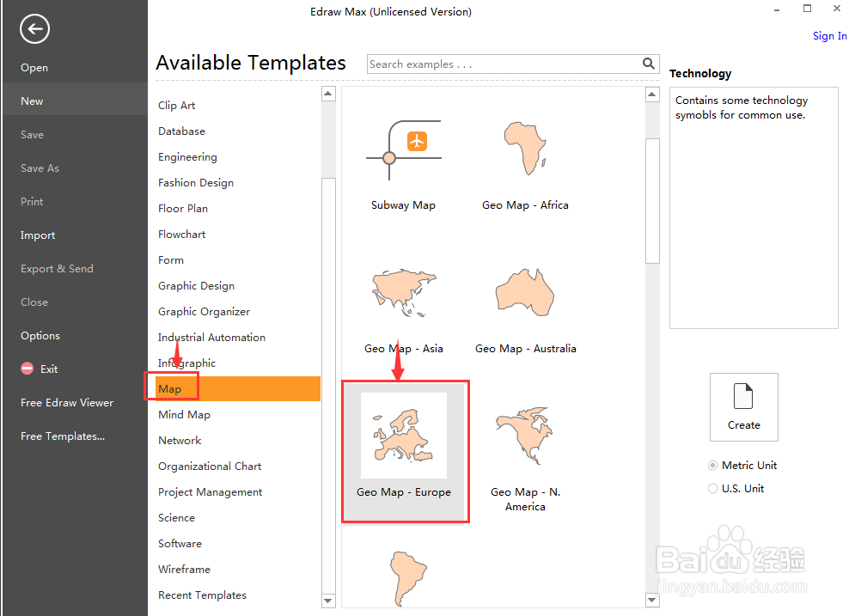The image size is (855, 616).
Task: Select the highlighted Map category
Action: [238, 388]
